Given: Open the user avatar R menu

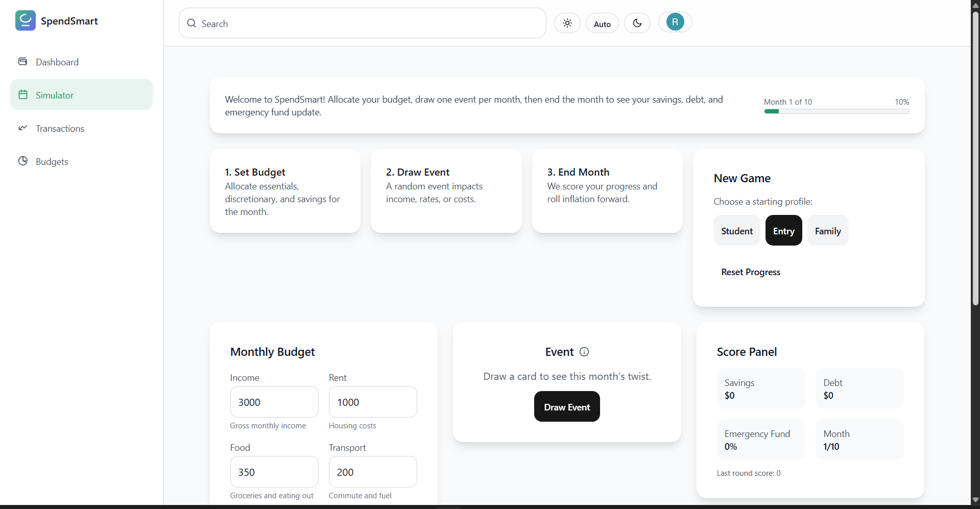Looking at the screenshot, I should click(675, 22).
